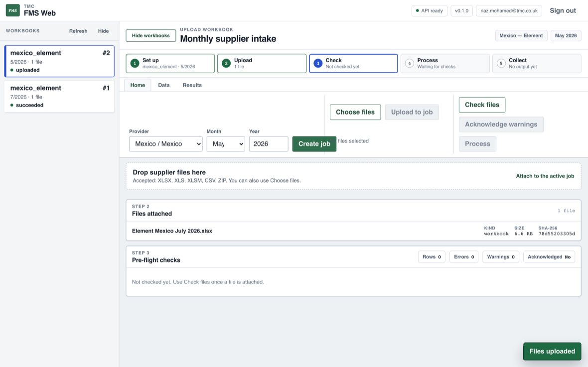Screen dimensions: 588x367
Task: Click the SHA-256 value 78d55203305d
Action: (x=557, y=234)
